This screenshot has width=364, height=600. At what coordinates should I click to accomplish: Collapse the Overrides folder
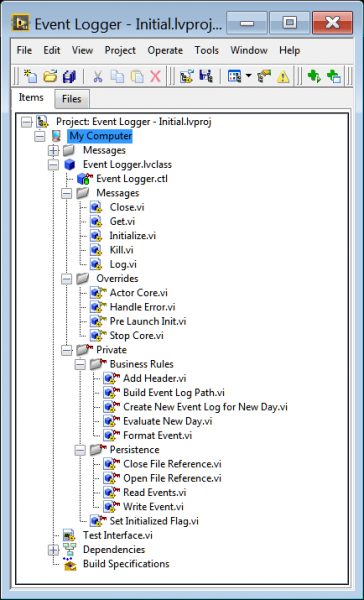tap(67, 279)
